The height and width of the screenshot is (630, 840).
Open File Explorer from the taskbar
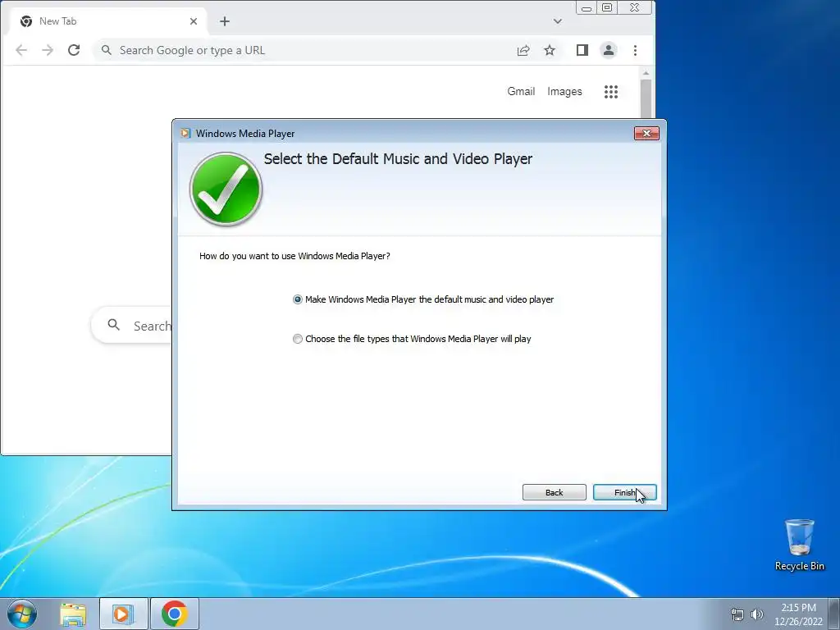pyautogui.click(x=73, y=614)
